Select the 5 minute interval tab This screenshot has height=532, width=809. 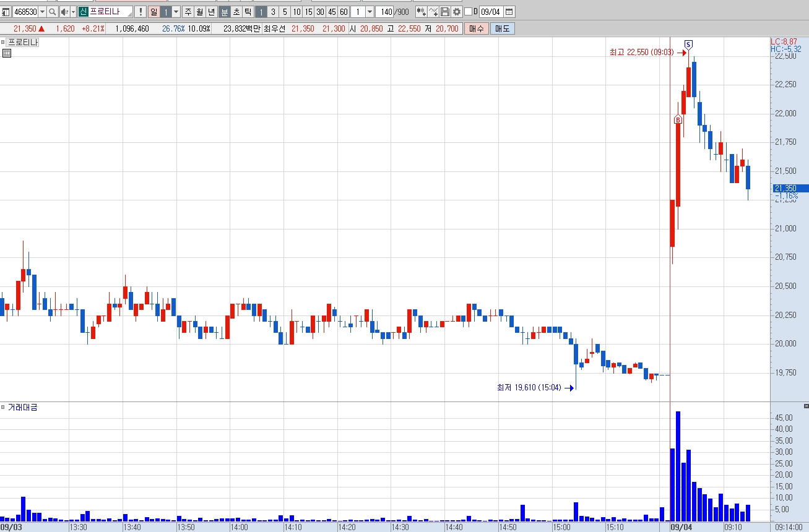click(285, 12)
